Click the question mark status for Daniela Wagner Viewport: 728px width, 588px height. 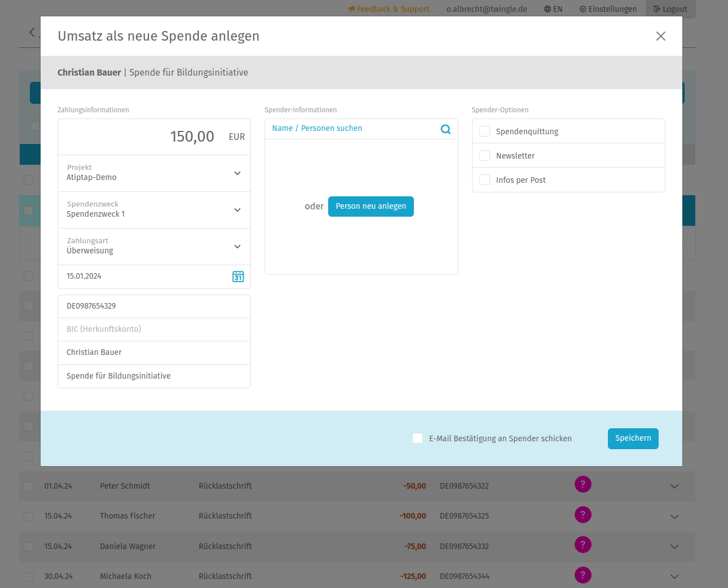583,545
